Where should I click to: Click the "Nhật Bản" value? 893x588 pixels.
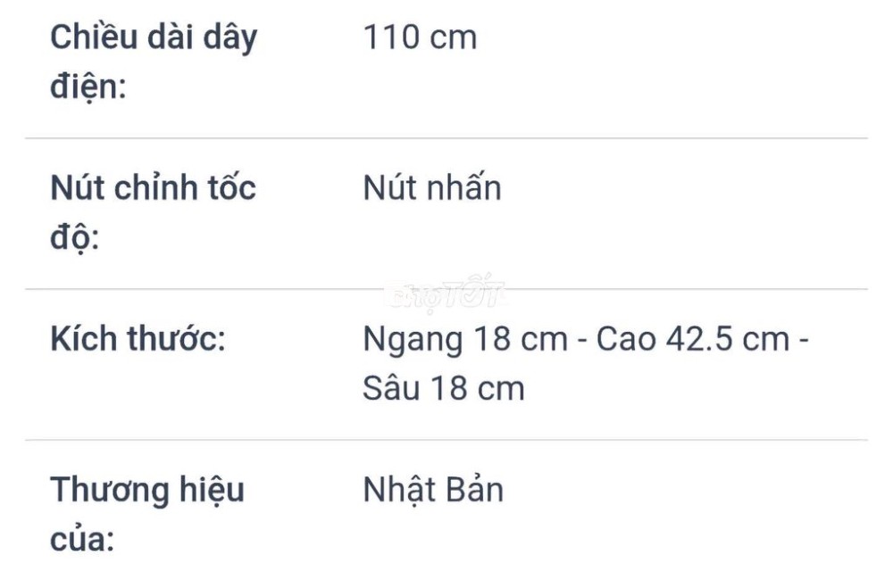[x=433, y=490]
